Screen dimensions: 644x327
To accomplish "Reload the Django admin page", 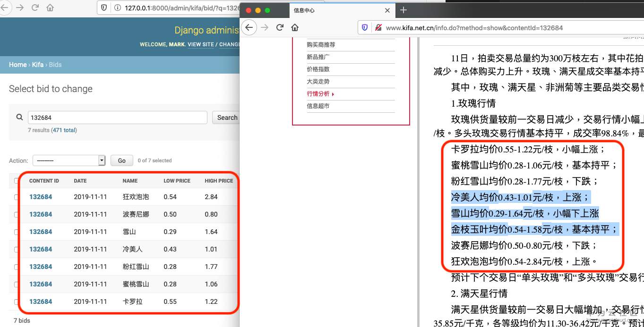I will coord(35,8).
